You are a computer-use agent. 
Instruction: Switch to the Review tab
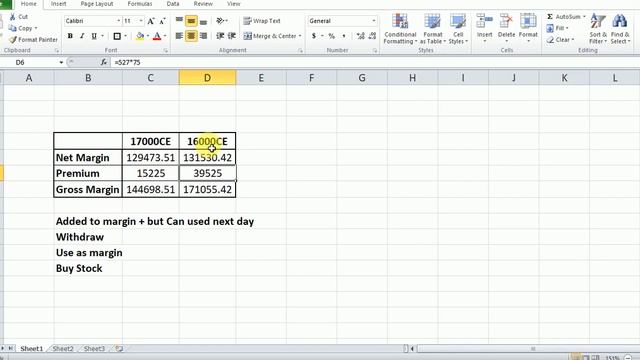[203, 4]
